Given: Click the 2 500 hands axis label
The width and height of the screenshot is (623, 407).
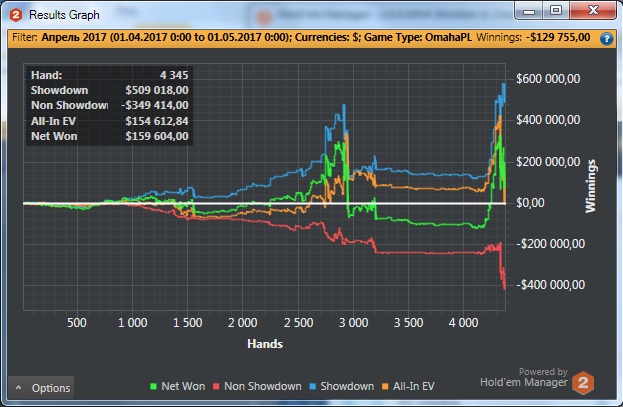Looking at the screenshot, I should point(298,322).
